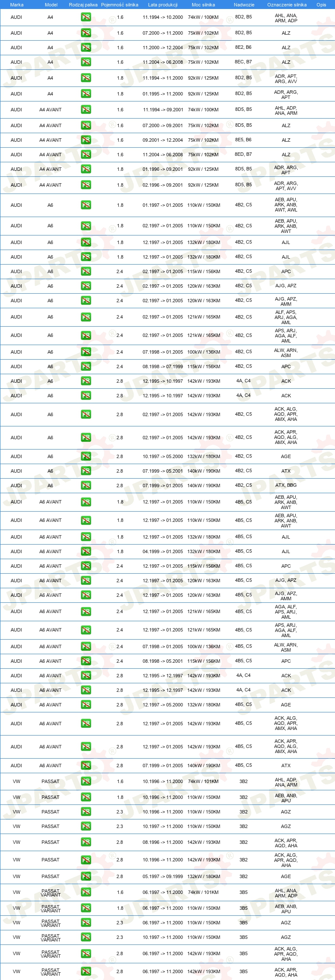Click fuel icon for A4 1.8 01.1995 -> 11.2000 row
335x980 pixels.
pos(86,94)
